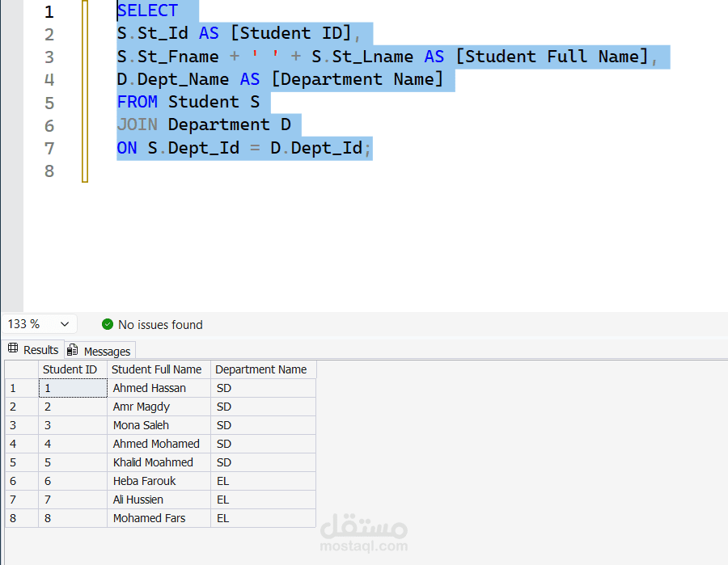Click the FROM keyword in the query
The height and width of the screenshot is (565, 728).
tap(138, 102)
